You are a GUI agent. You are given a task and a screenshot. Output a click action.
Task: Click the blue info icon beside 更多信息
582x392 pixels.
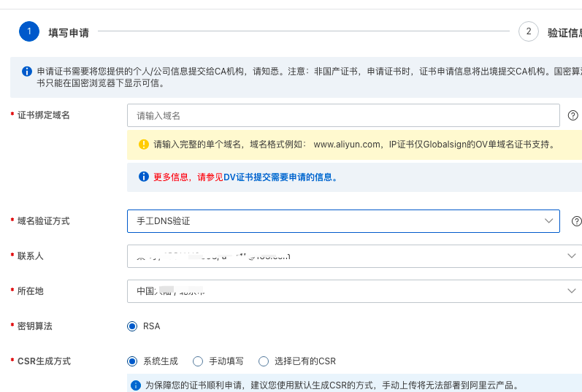tap(144, 177)
